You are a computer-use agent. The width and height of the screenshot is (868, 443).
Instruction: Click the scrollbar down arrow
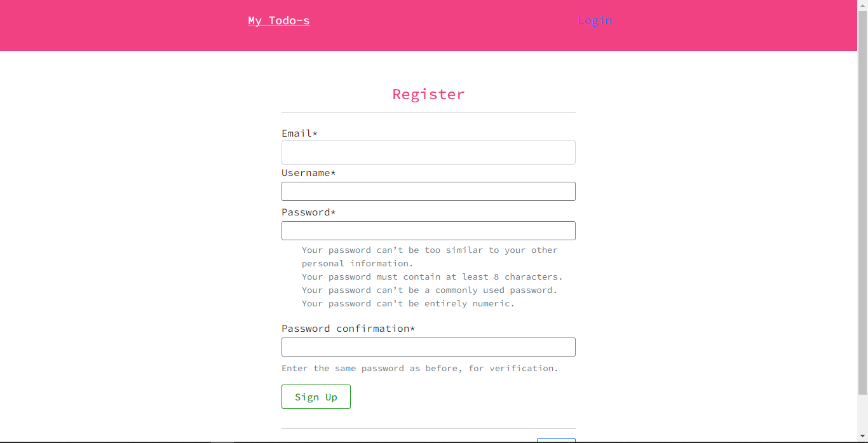(x=863, y=438)
